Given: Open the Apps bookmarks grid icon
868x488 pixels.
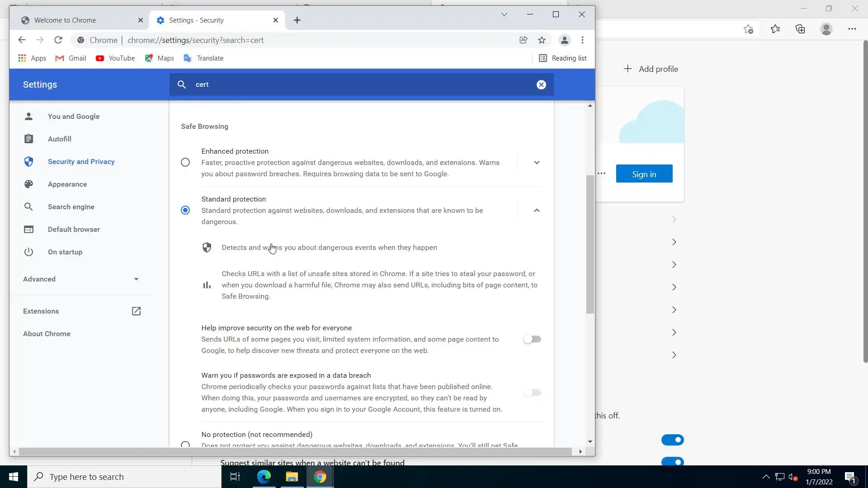Looking at the screenshot, I should pos(22,58).
